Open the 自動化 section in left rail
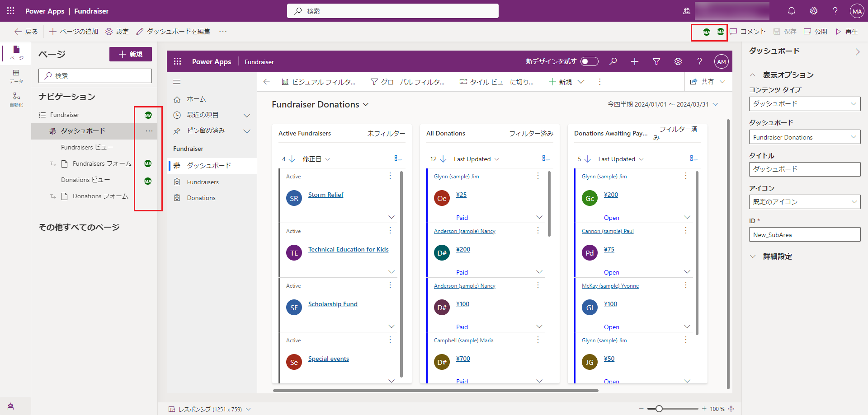Viewport: 868px width, 415px height. (16, 100)
